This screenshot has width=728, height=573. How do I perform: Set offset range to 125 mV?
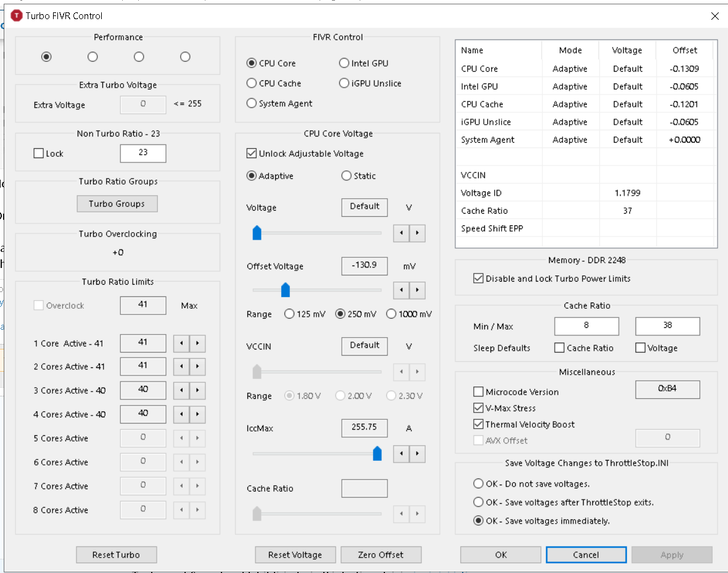click(x=305, y=314)
